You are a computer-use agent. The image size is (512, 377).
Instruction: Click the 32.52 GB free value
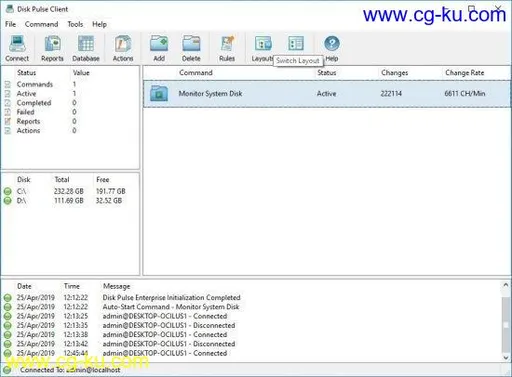point(109,201)
